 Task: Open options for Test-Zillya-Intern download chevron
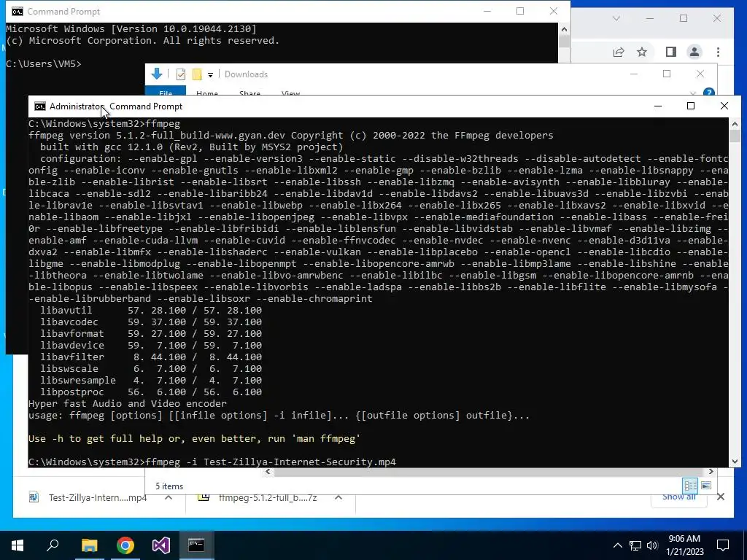(x=169, y=497)
